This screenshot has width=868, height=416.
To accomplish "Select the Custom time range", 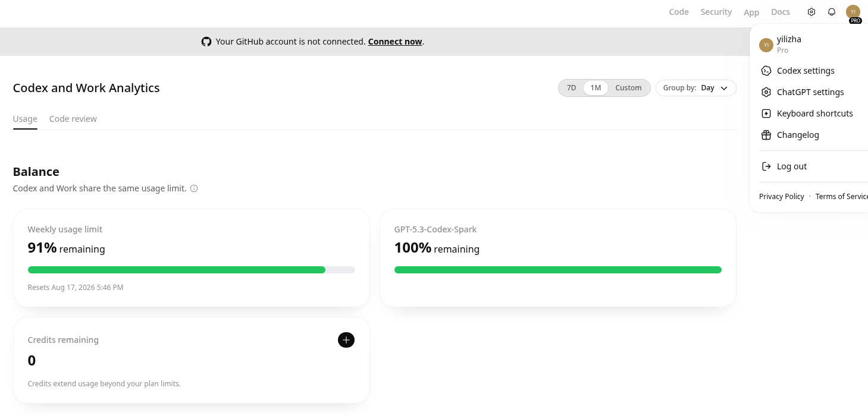I will click(x=628, y=88).
